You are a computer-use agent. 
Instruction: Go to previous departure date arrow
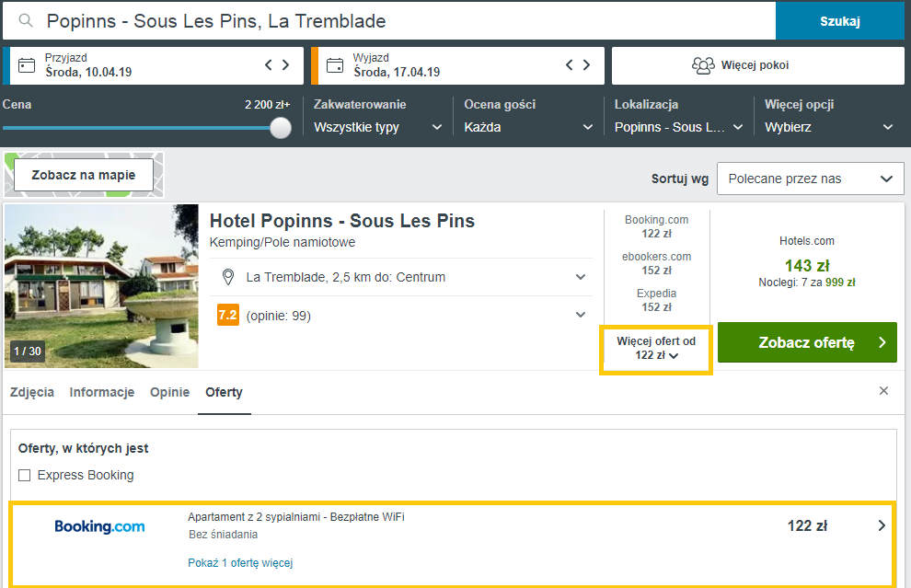[x=570, y=65]
